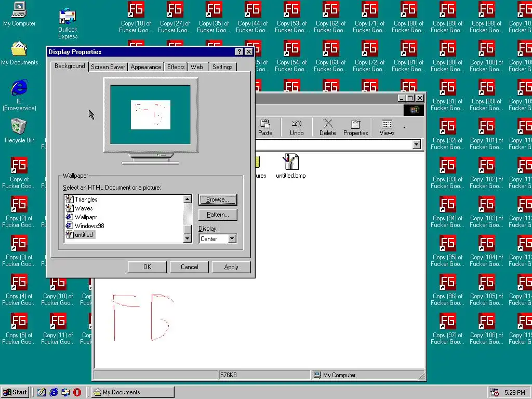This screenshot has height=399, width=532.
Task: Launch Outlook Express from quick launch
Action: click(65, 392)
